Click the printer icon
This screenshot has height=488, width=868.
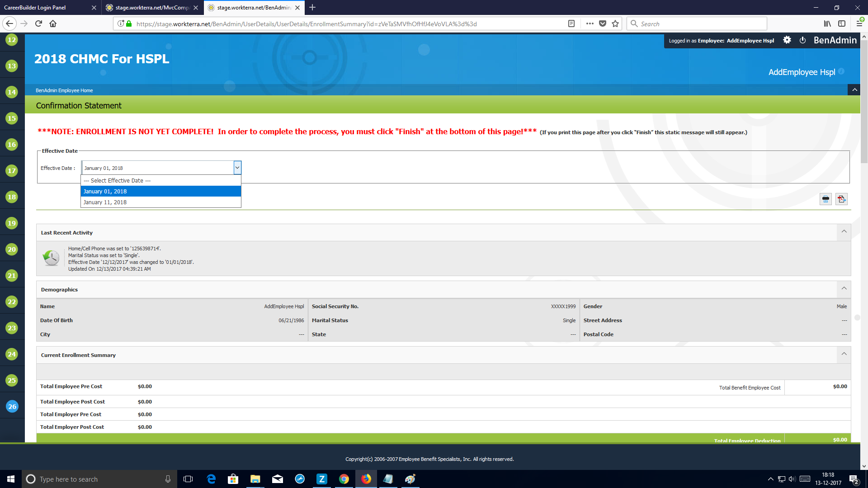click(826, 199)
